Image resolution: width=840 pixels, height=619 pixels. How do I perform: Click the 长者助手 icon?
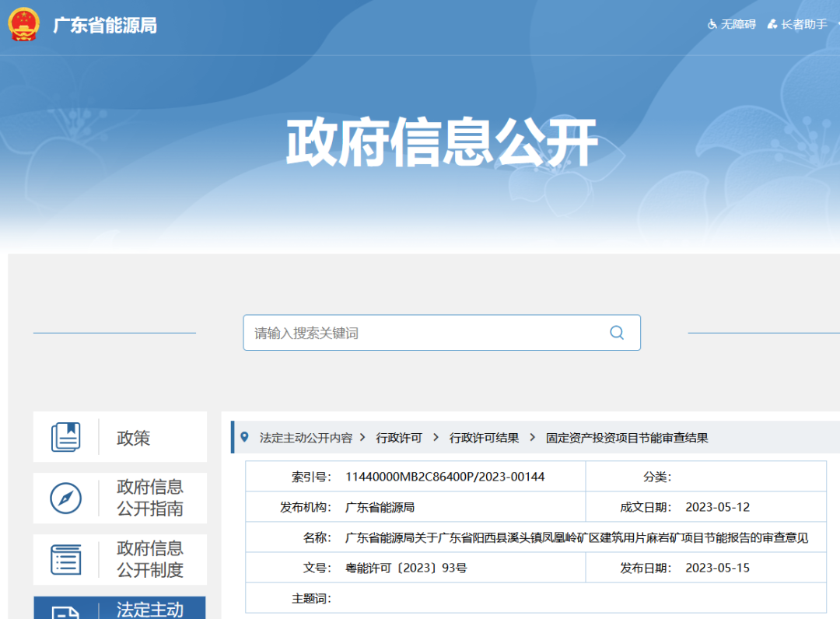coord(772,24)
